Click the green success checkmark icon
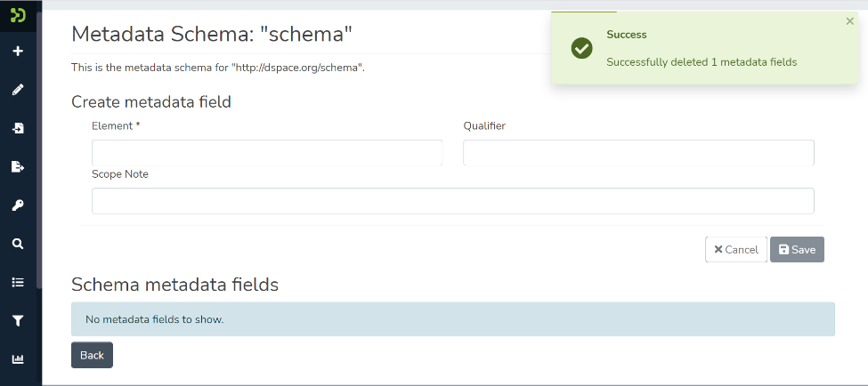 point(581,48)
